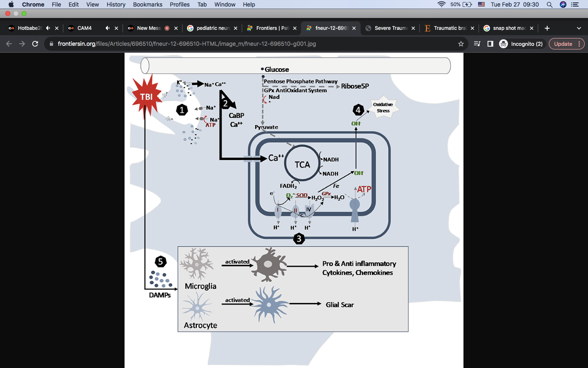Mute the CAM4 tab audio
This screenshot has width=588, height=368.
click(x=107, y=28)
